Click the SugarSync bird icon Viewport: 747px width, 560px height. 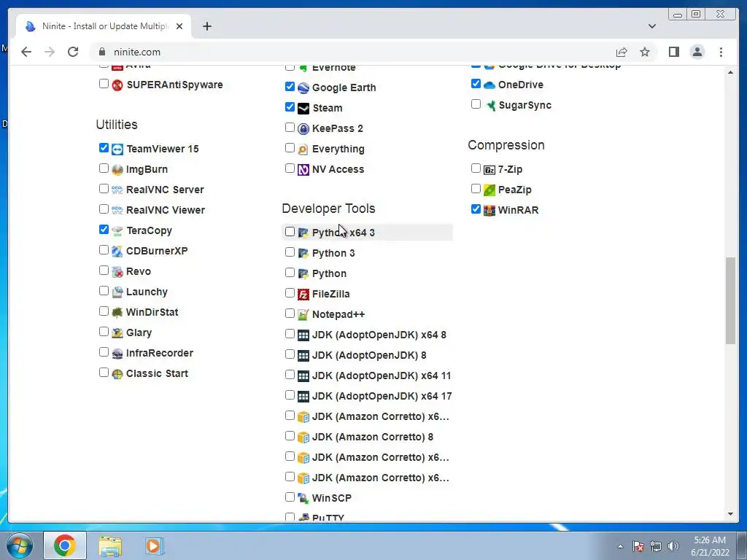[489, 105]
